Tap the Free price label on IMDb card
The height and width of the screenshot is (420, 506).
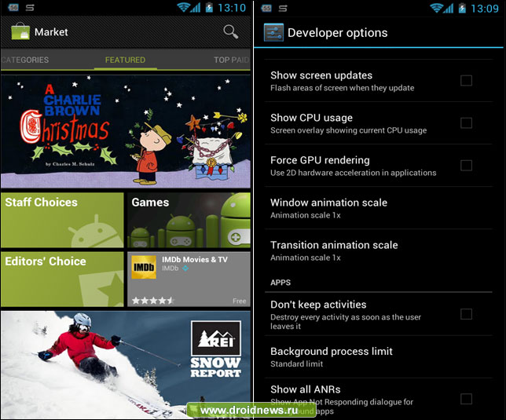point(239,301)
